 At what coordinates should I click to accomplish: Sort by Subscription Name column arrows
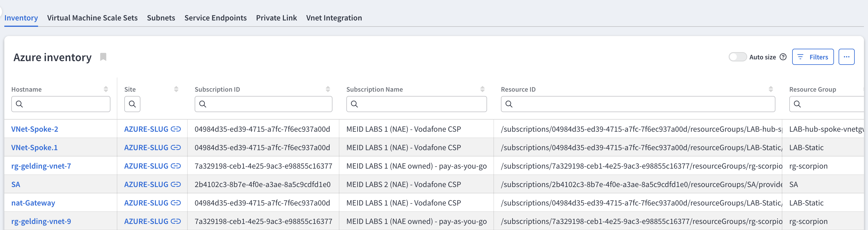click(x=482, y=89)
